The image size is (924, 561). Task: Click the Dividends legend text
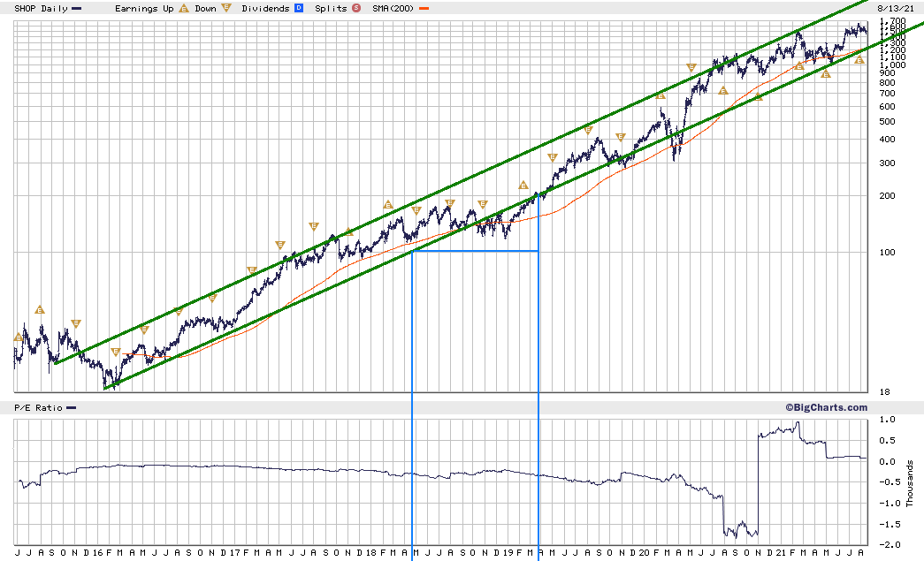tap(265, 8)
